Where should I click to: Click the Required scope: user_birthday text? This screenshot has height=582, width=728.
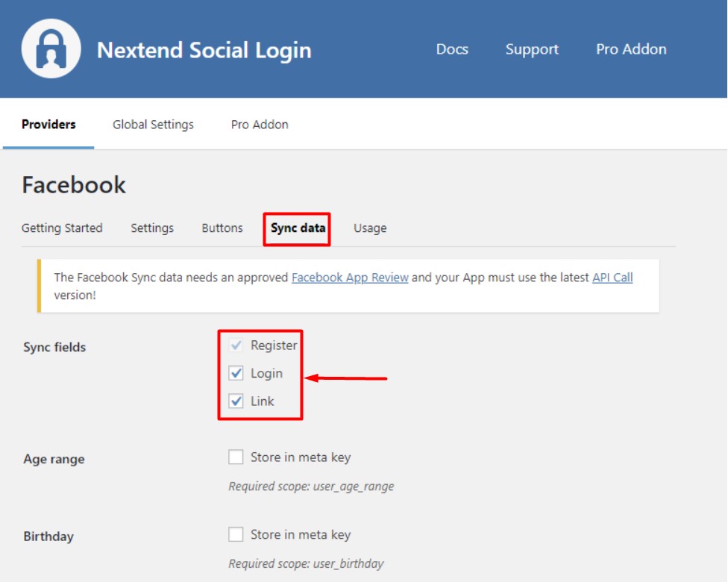(306, 564)
